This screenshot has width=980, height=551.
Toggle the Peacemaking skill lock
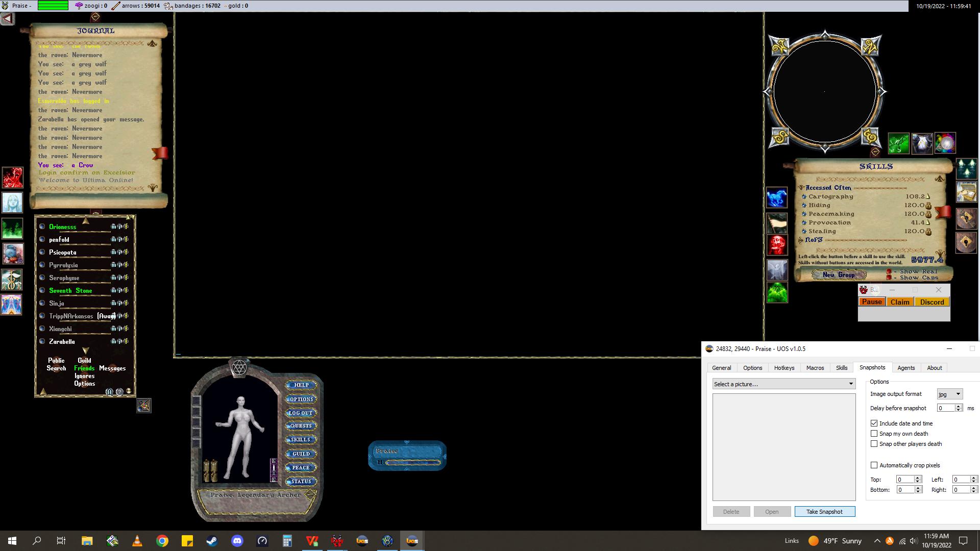pos(928,214)
